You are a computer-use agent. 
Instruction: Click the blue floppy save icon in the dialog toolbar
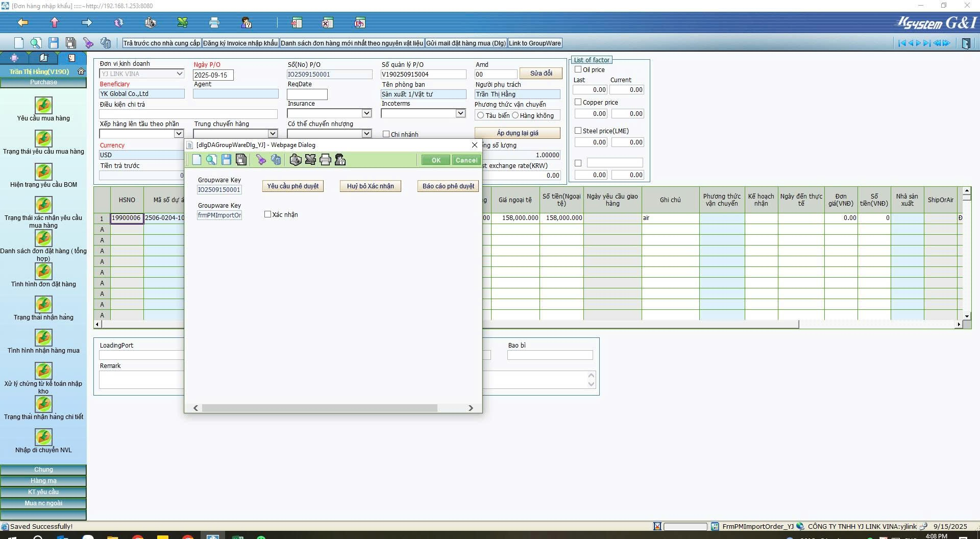pyautogui.click(x=226, y=160)
